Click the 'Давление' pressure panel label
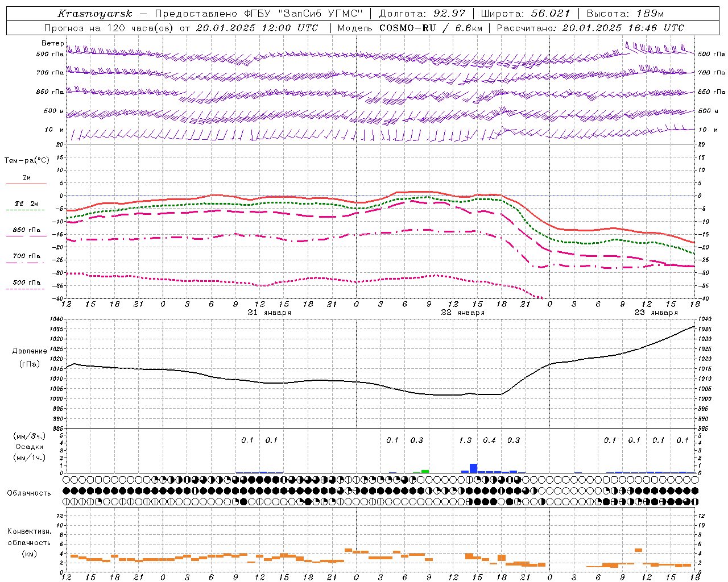728x582 pixels. [30, 351]
